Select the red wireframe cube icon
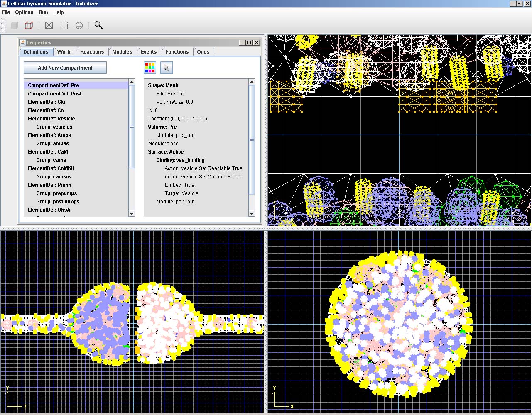 coord(29,25)
